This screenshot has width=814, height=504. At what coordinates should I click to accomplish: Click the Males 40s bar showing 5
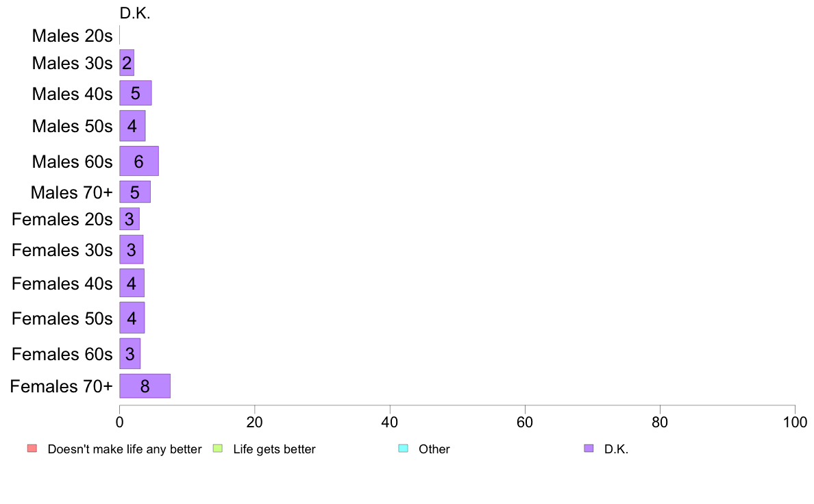[x=136, y=93]
